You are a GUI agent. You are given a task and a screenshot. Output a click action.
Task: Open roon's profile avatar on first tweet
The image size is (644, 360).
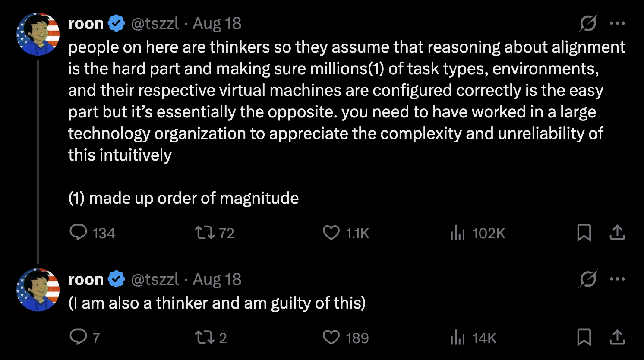coord(38,34)
